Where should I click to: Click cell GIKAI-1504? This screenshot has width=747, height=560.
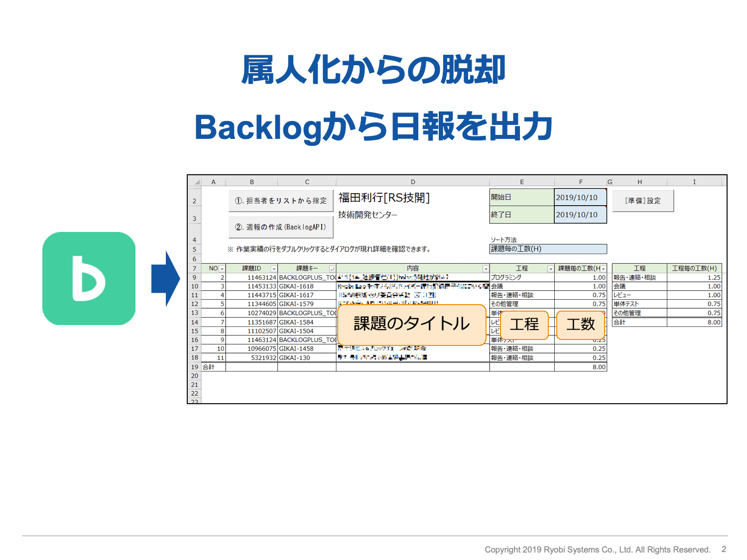click(307, 331)
